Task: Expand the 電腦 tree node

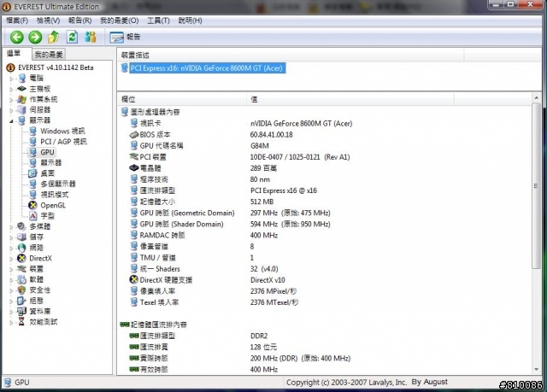Action: click(11, 79)
